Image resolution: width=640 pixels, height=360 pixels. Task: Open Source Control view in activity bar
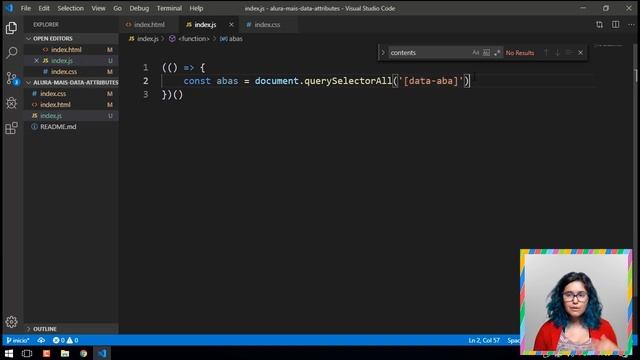[x=11, y=78]
